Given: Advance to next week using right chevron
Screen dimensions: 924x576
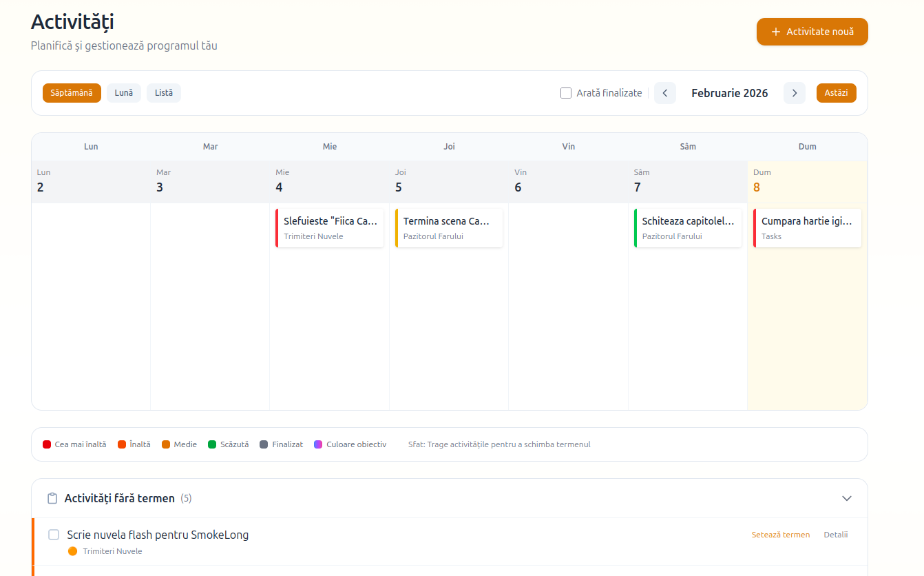Looking at the screenshot, I should [795, 93].
